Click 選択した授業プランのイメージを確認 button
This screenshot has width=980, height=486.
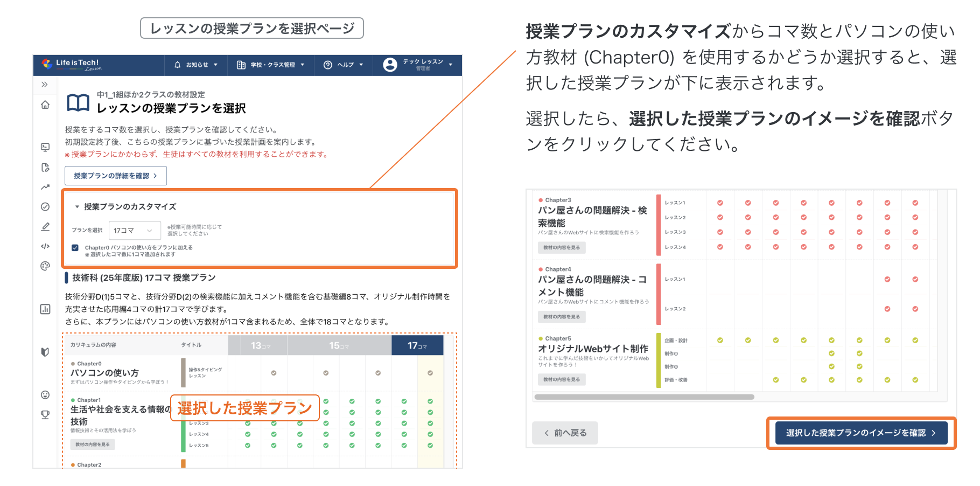point(860,433)
